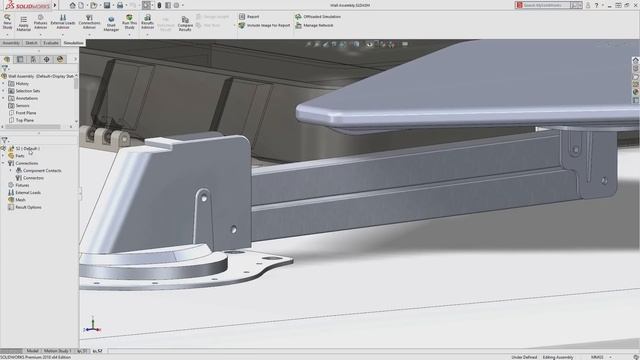Click the Rebuild traffic-light icon
This screenshot has width=640, height=360.
pos(159,5)
